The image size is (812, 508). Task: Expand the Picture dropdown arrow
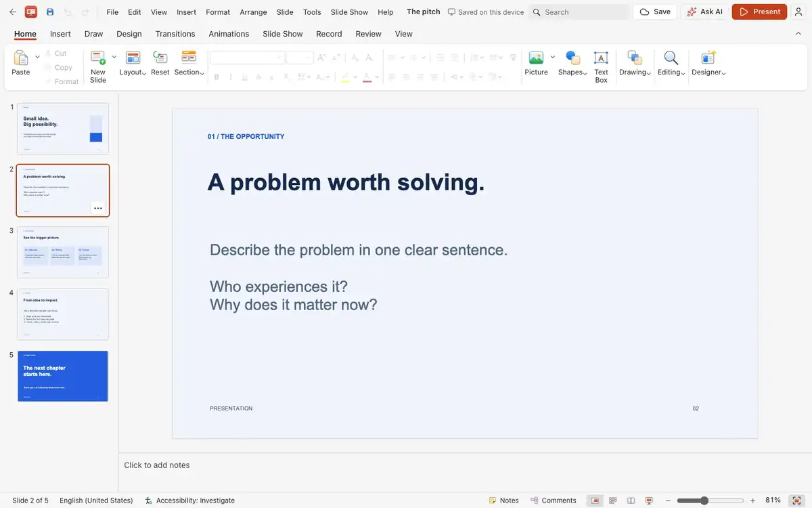553,57
